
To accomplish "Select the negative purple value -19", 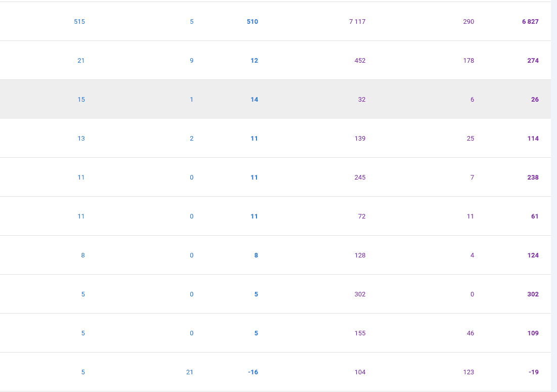I will pos(533,372).
